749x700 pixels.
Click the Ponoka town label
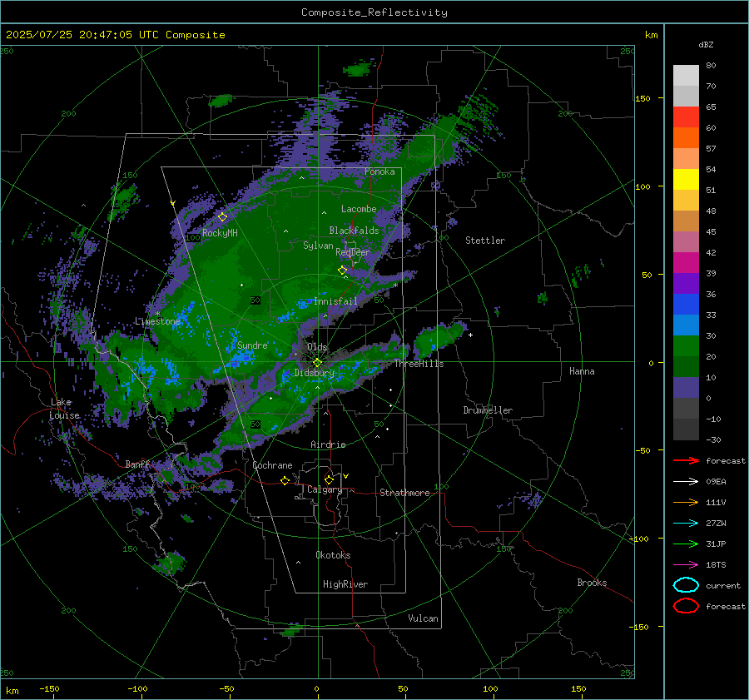tap(379, 171)
